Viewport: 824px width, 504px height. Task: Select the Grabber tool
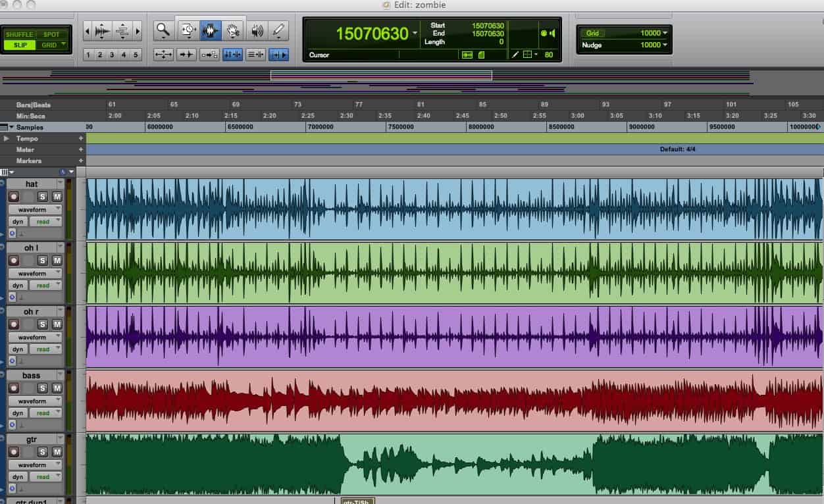coord(232,31)
